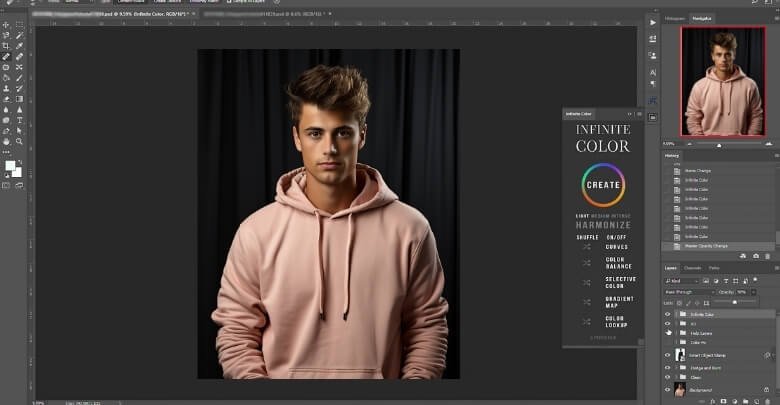Select the Horizontal Type tool
780x405 pixels.
[19, 120]
